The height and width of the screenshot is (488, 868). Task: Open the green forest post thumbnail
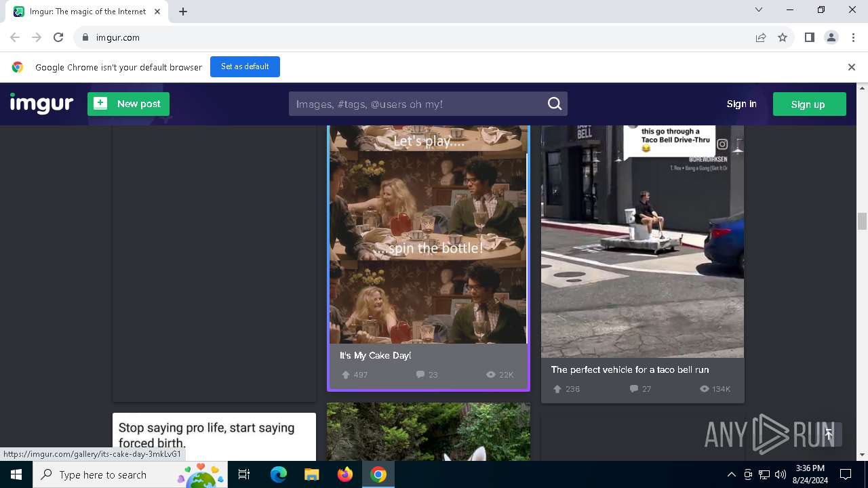tap(429, 432)
